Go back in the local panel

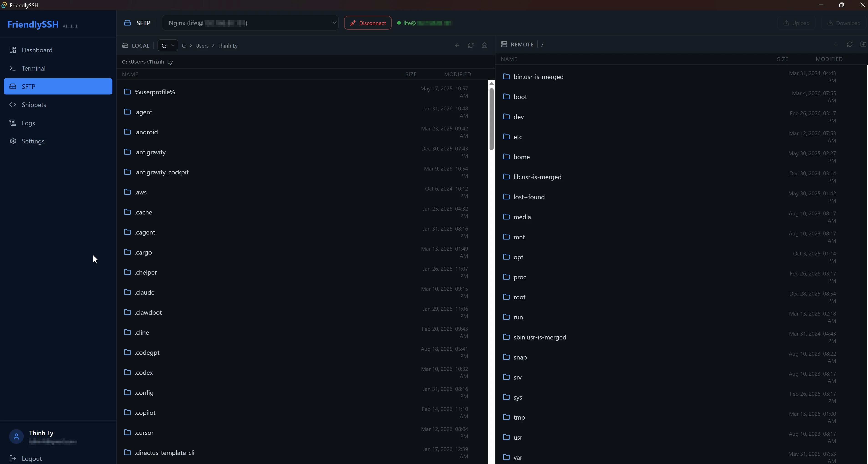457,46
